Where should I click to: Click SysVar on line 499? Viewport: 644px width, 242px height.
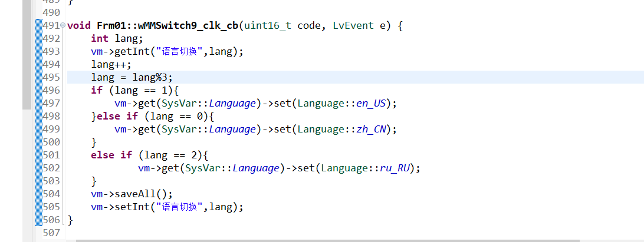click(179, 129)
